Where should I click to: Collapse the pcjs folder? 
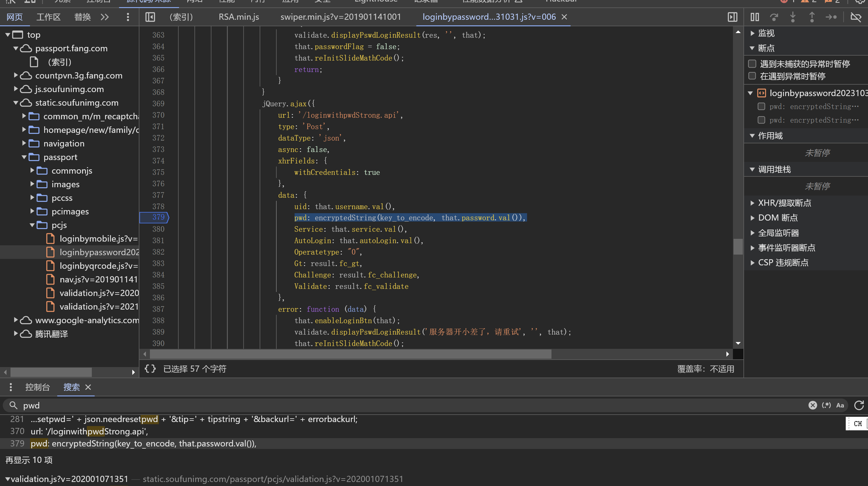point(32,225)
